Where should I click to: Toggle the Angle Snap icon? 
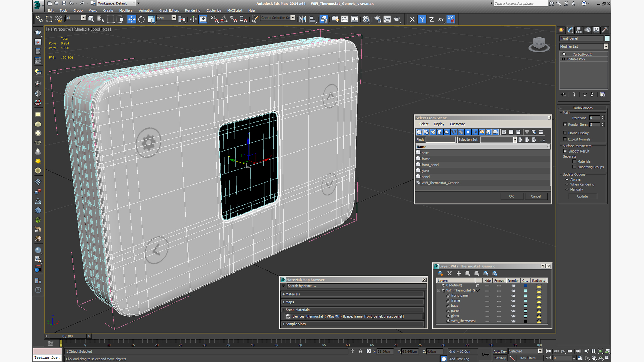click(224, 19)
